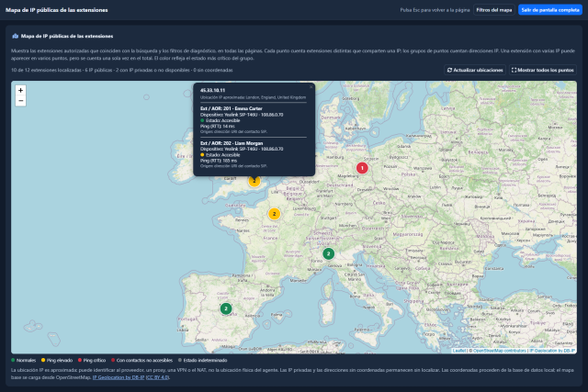Image resolution: width=588 pixels, height=392 pixels.
Task: Click Ping (RTT): 14 ms text
Action: (x=218, y=127)
